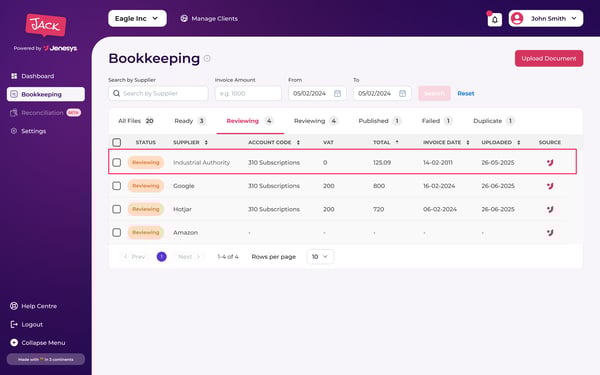Click the Logout arrow icon

(14, 324)
